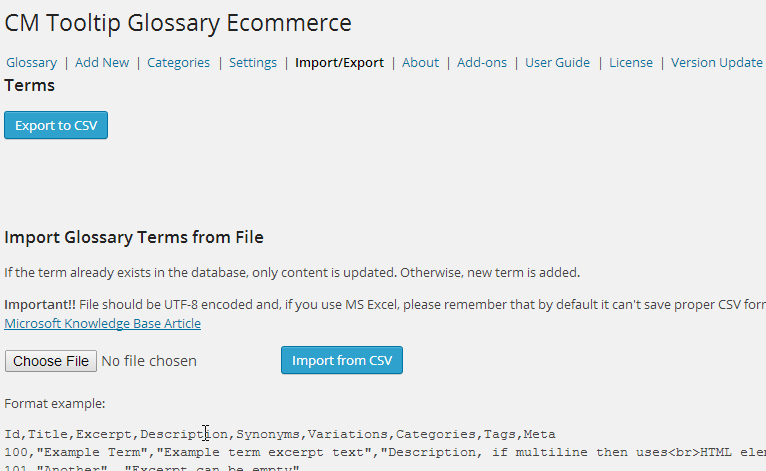Click the Import Glossary Terms from File heading

(134, 237)
